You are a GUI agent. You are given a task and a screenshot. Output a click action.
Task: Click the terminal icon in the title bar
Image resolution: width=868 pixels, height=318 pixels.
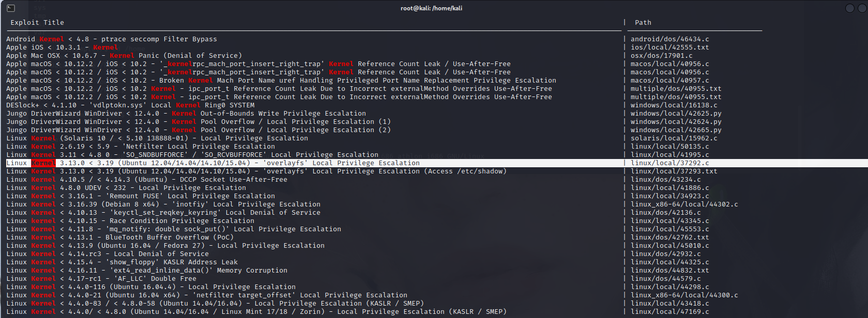click(11, 8)
